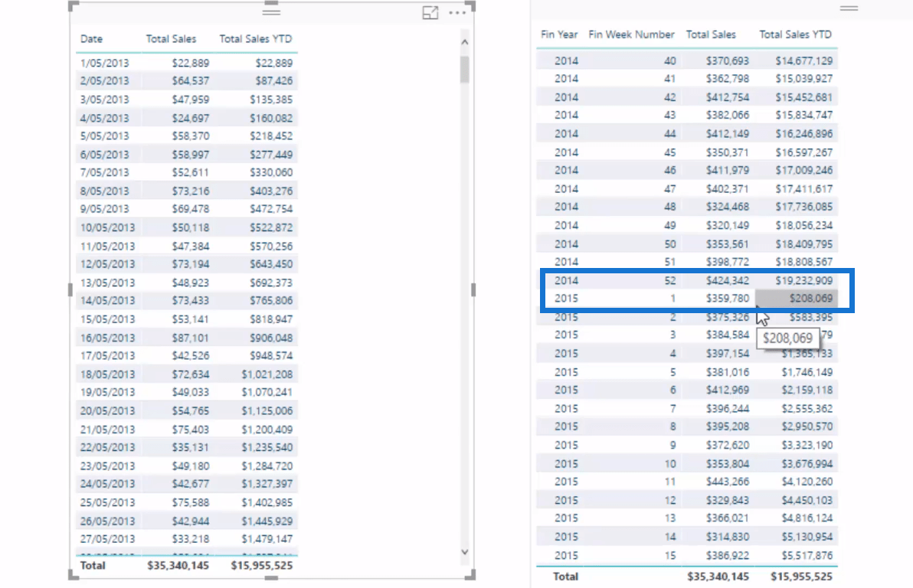The image size is (913, 588).
Task: Grab the drag handle atop left table
Action: 271,11
